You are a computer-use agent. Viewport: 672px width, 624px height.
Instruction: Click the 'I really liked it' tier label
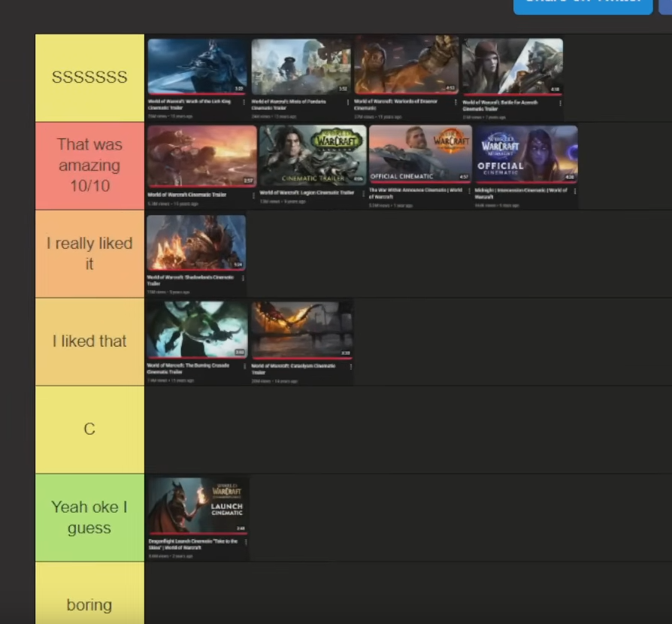click(89, 253)
